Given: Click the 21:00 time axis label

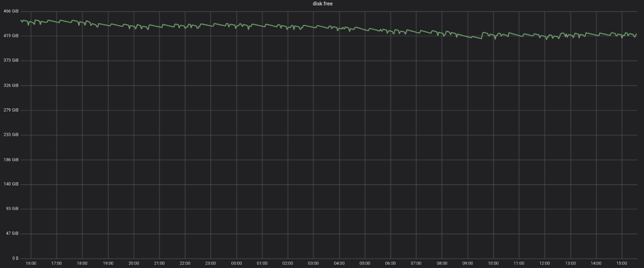Looking at the screenshot, I should [159, 263].
